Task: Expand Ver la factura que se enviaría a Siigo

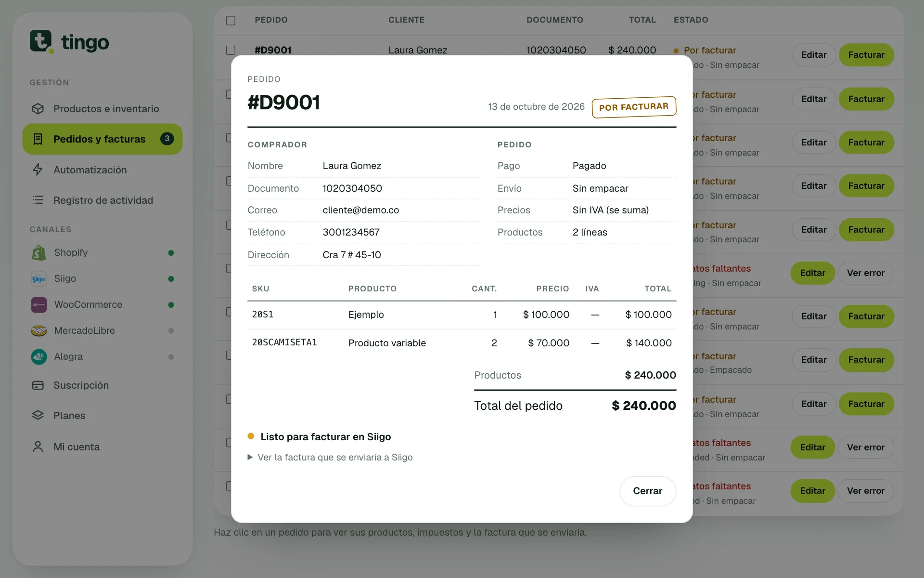Action: click(x=330, y=457)
